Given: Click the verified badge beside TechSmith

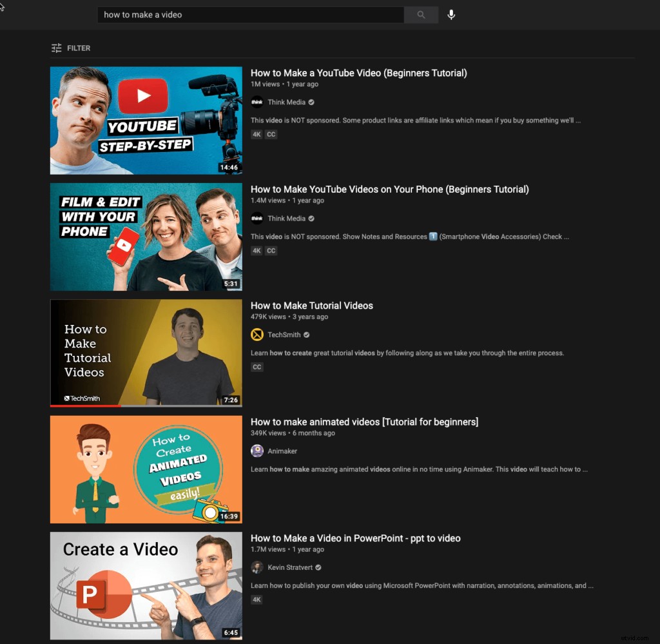Looking at the screenshot, I should point(306,335).
